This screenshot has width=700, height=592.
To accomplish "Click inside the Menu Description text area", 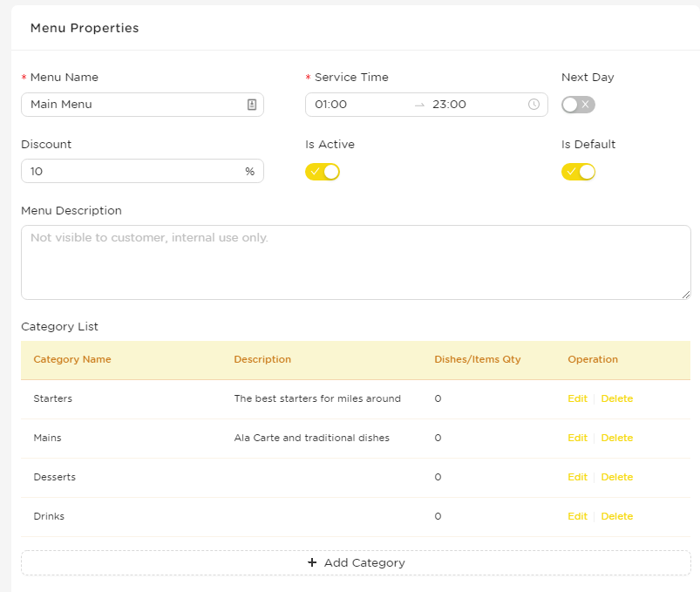I will click(x=356, y=262).
